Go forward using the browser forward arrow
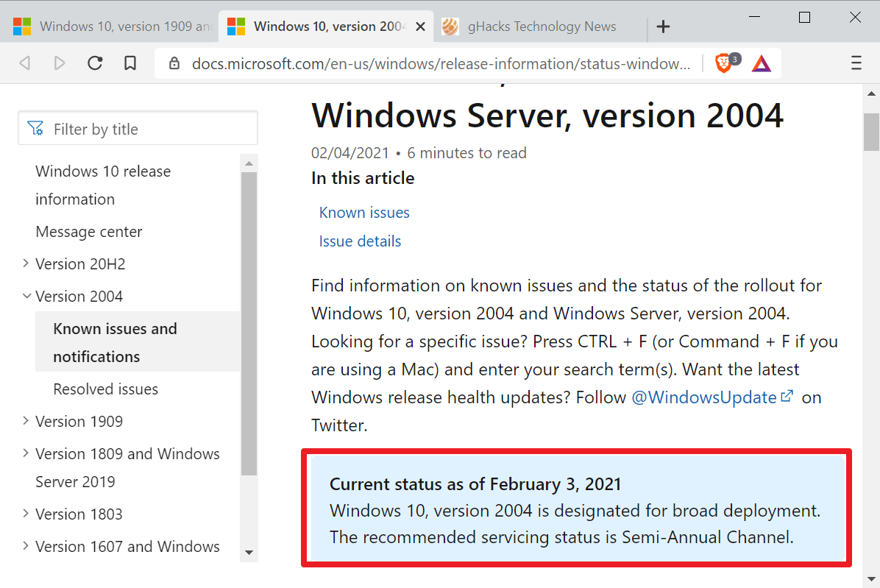This screenshot has width=880, height=588. coord(60,63)
